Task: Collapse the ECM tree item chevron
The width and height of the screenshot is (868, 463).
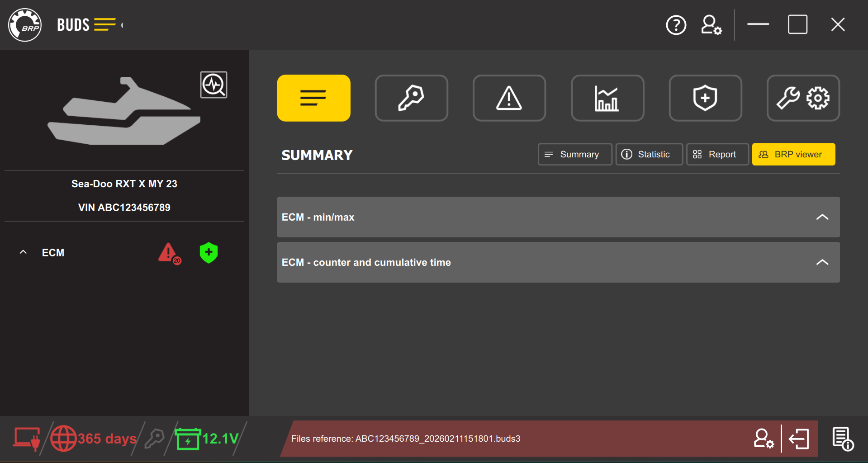Action: point(24,252)
